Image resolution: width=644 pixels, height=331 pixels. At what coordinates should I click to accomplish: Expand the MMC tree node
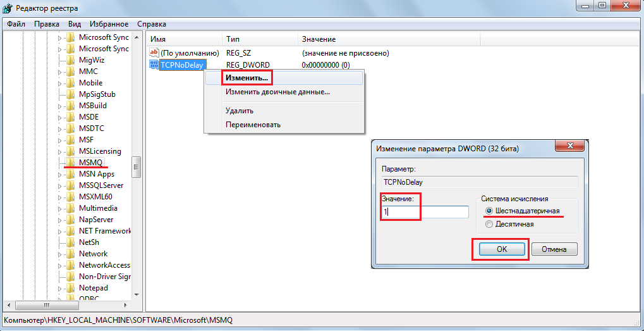tap(59, 72)
